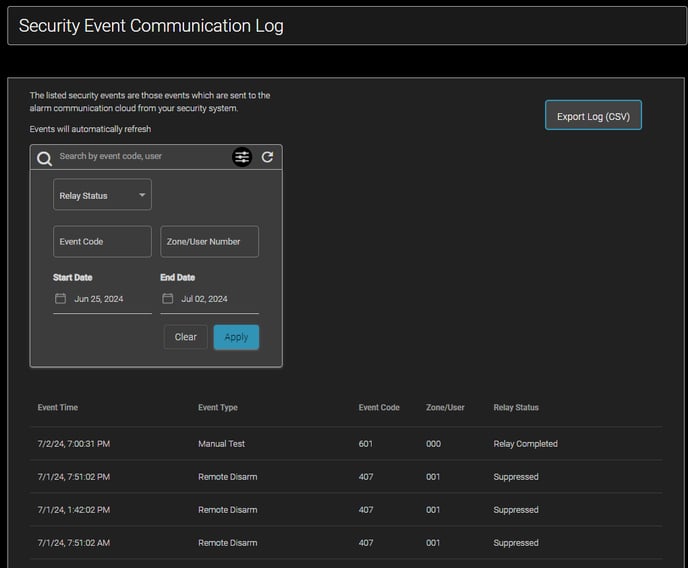
Task: Click the Event Code column header
Action: 379,407
